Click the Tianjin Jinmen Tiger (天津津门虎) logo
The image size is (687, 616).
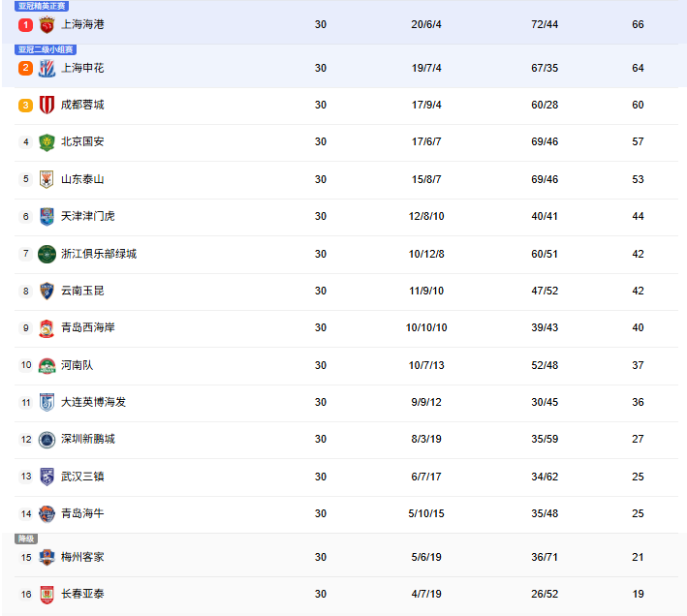point(47,216)
